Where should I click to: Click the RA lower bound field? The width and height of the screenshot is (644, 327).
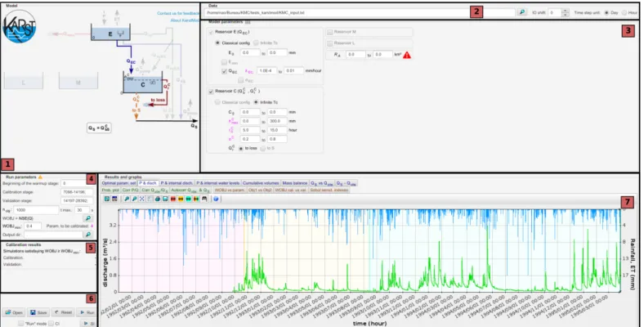point(356,54)
